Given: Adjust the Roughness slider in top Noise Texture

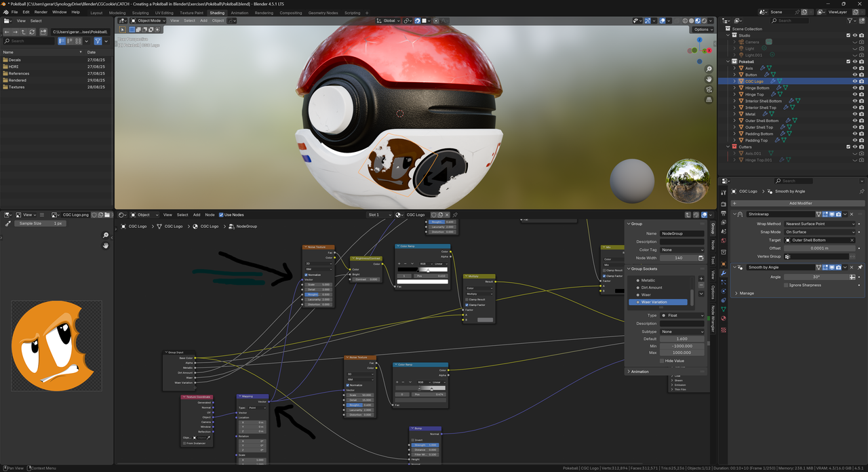Looking at the screenshot, I should [x=317, y=294].
